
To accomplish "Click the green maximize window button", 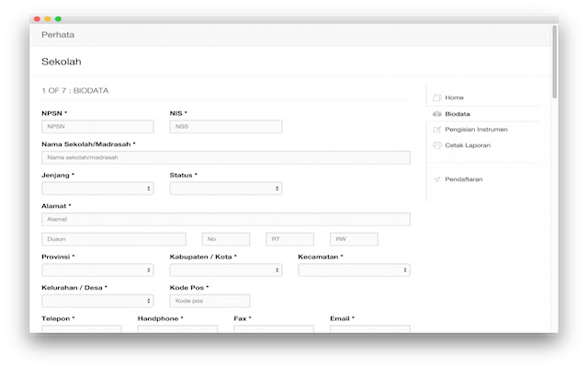I will coord(58,18).
